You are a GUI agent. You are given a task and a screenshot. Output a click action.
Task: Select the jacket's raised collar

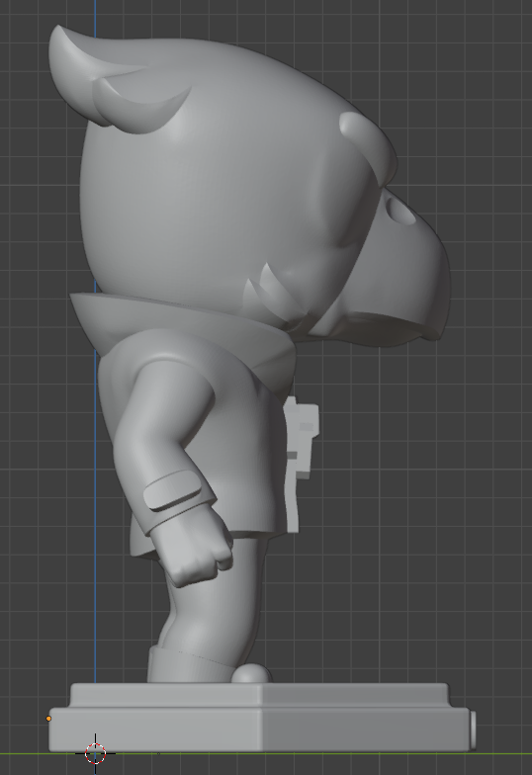click(x=183, y=328)
